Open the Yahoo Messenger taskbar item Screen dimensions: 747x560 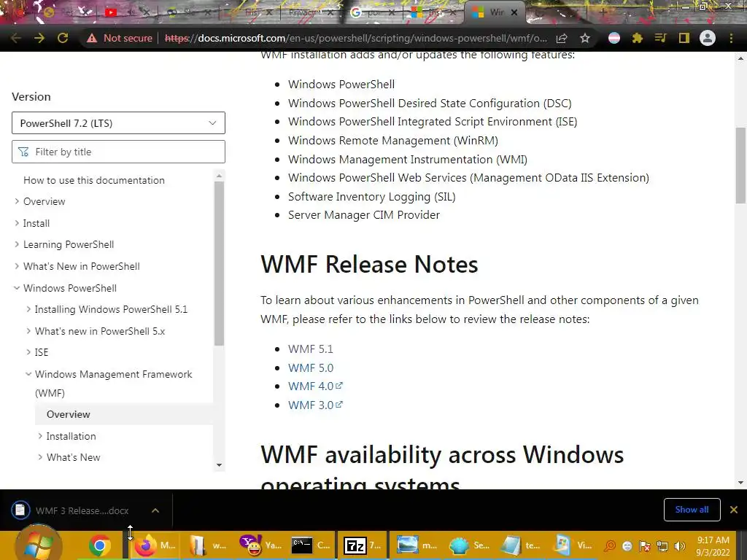pyautogui.click(x=260, y=545)
